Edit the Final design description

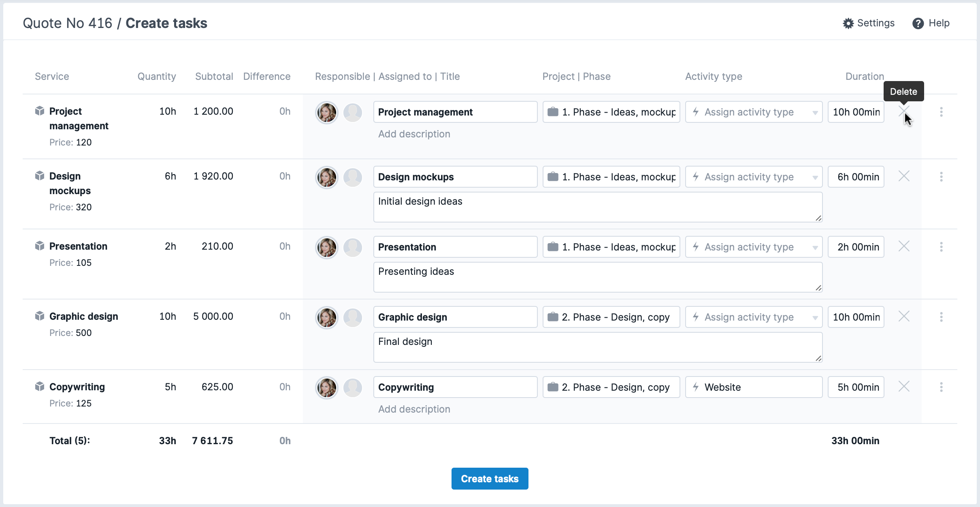pos(598,347)
